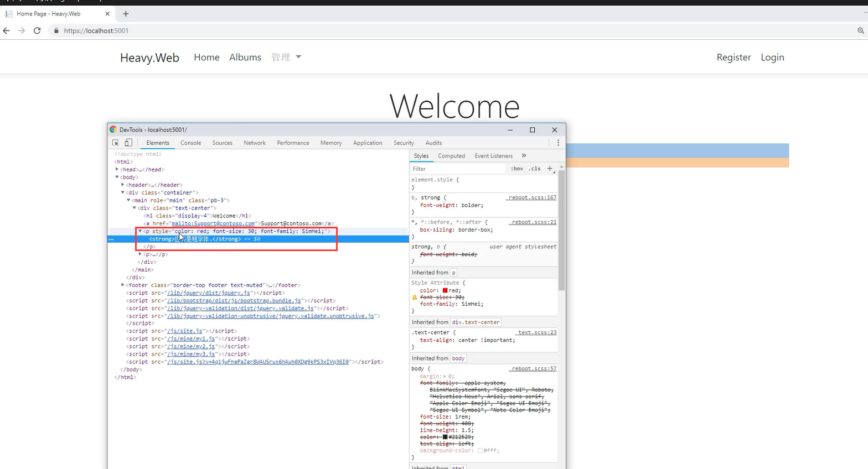Open the Security tab

pos(404,143)
